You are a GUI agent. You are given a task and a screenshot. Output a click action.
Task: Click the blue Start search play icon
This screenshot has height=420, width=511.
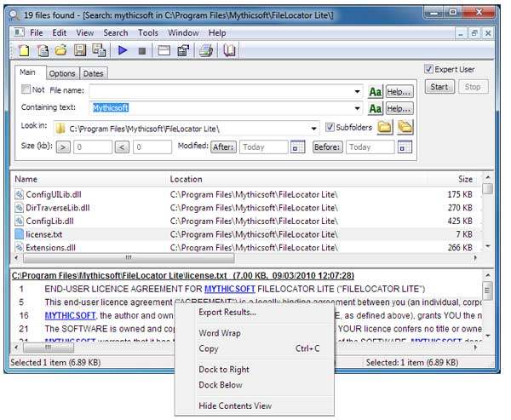(123, 51)
